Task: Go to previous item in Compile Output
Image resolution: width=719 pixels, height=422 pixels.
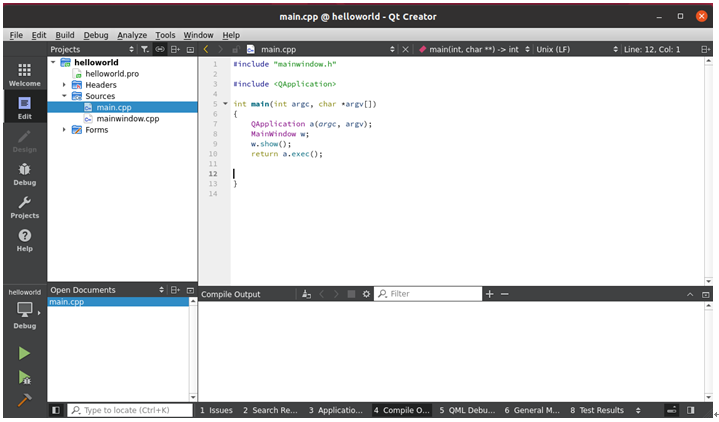Action: (x=321, y=294)
